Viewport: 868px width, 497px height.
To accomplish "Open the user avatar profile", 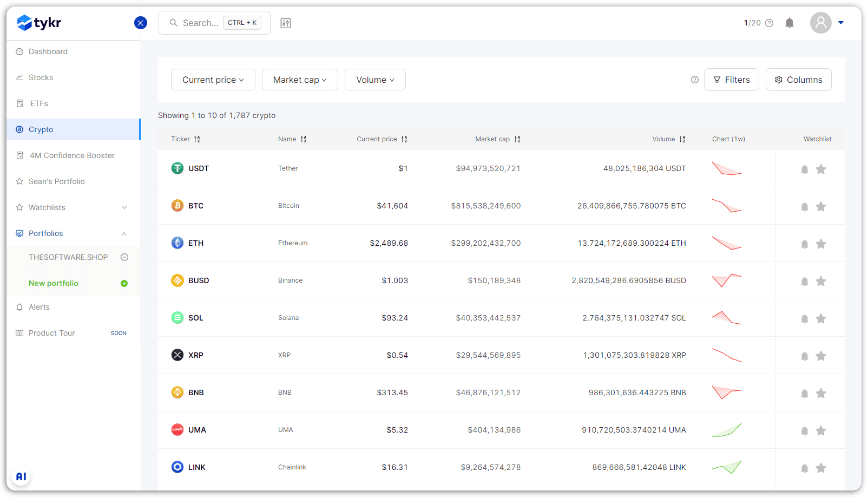I will tap(821, 23).
